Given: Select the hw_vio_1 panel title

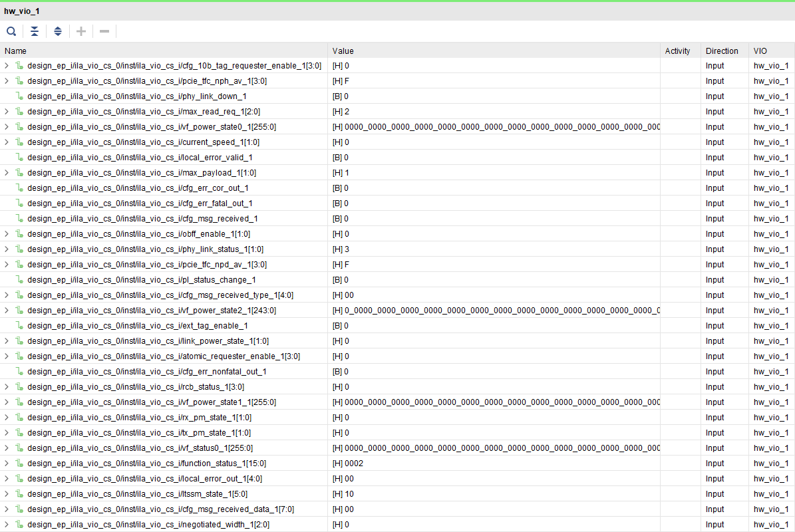Looking at the screenshot, I should point(22,11).
